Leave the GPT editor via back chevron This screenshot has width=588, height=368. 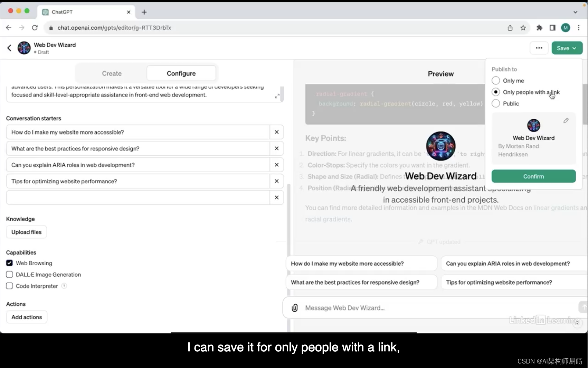tap(9, 48)
